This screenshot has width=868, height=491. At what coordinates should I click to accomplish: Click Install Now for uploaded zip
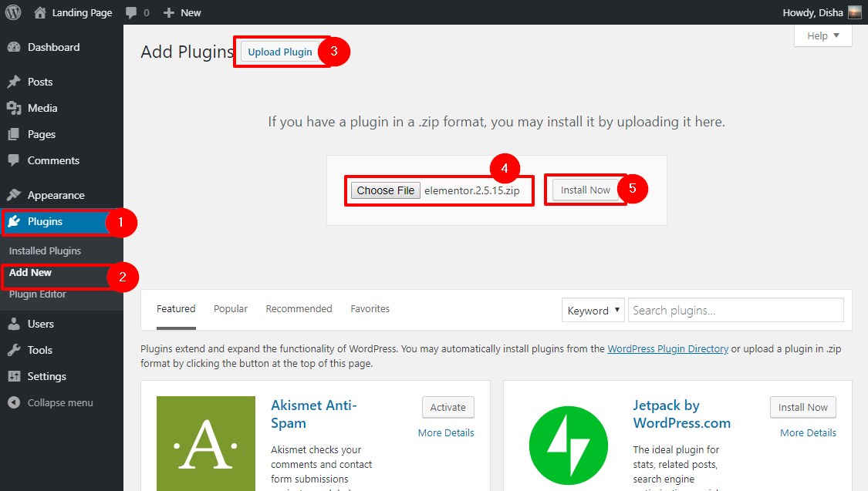pos(585,190)
